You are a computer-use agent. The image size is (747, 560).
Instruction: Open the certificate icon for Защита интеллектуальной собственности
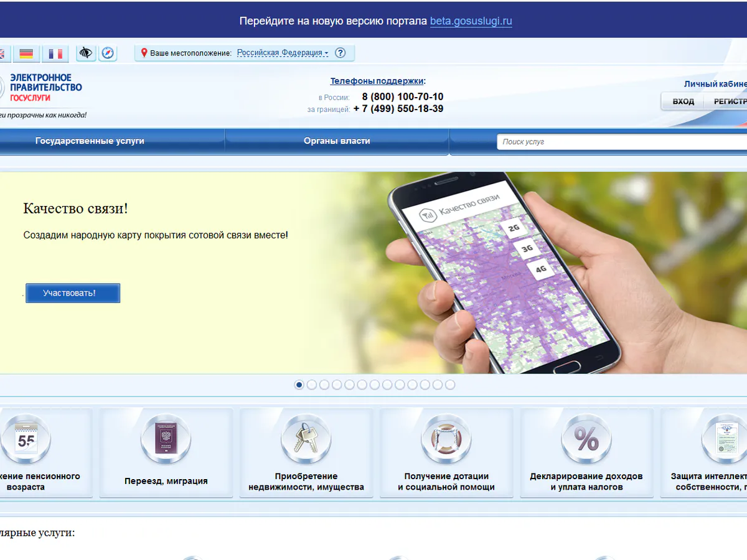[725, 439]
